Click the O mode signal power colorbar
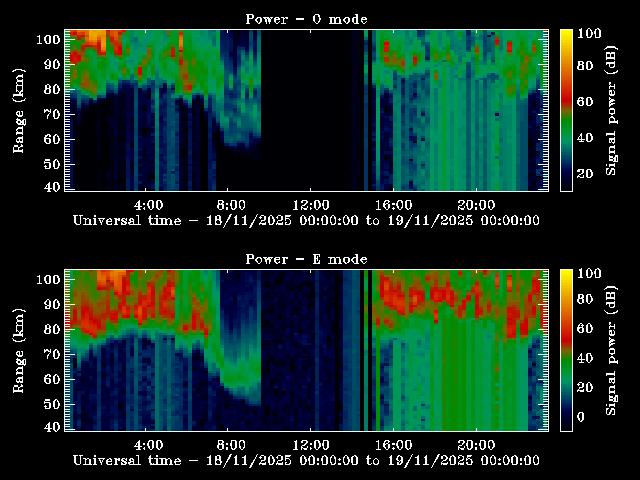The width and height of the screenshot is (640, 480). point(566,109)
